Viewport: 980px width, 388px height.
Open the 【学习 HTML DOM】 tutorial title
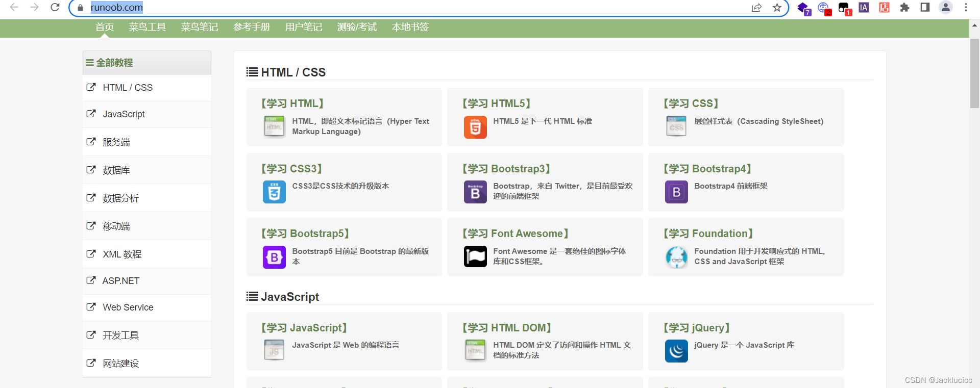507,328
